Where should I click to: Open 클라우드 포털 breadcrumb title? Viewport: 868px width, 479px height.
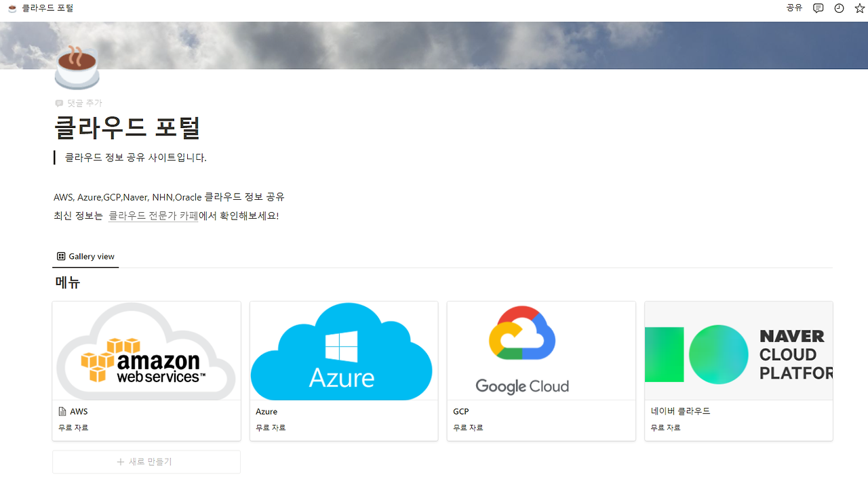[47, 8]
